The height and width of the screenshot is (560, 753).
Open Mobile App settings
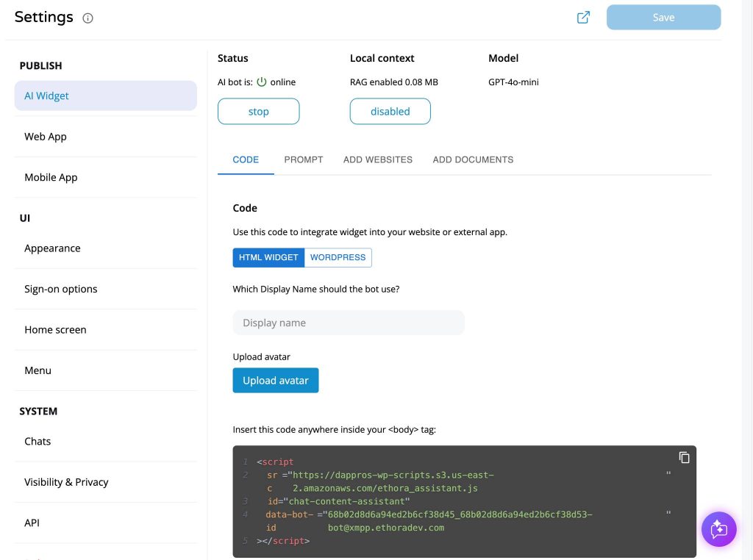(x=106, y=178)
